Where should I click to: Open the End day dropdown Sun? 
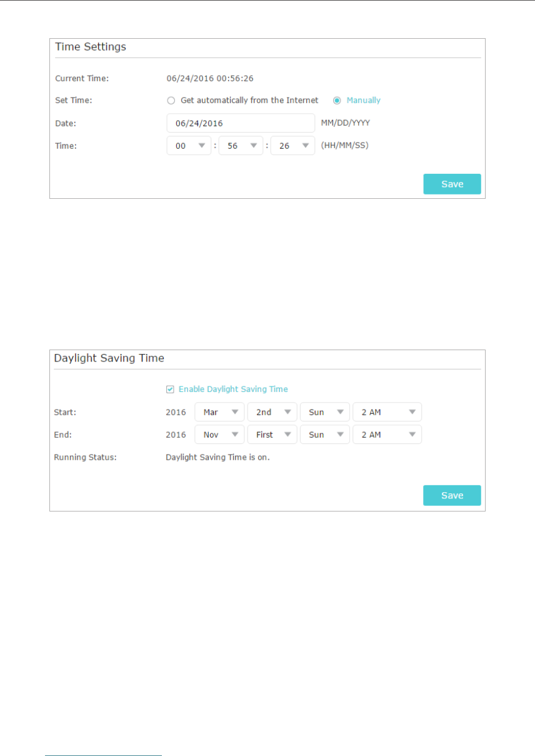[324, 435]
